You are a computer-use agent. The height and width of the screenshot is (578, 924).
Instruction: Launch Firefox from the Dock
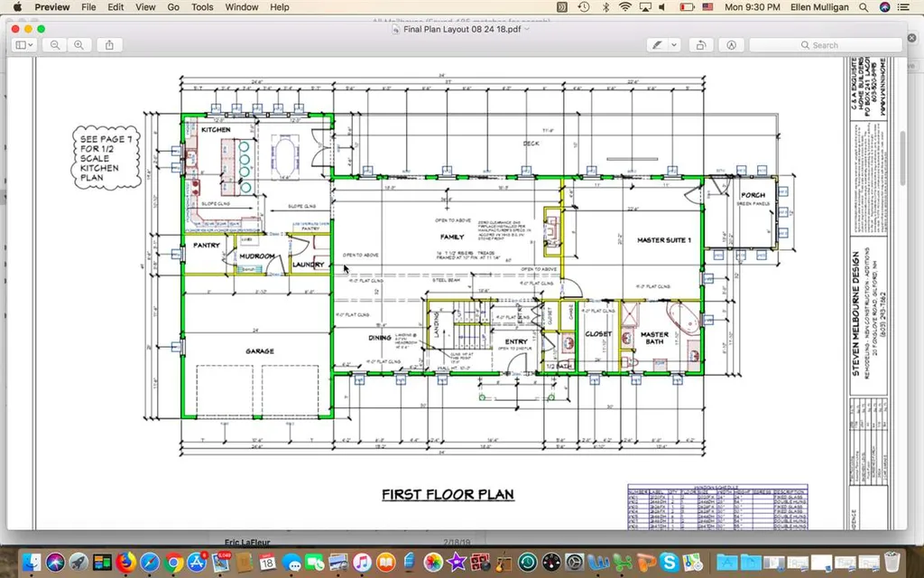tap(125, 562)
